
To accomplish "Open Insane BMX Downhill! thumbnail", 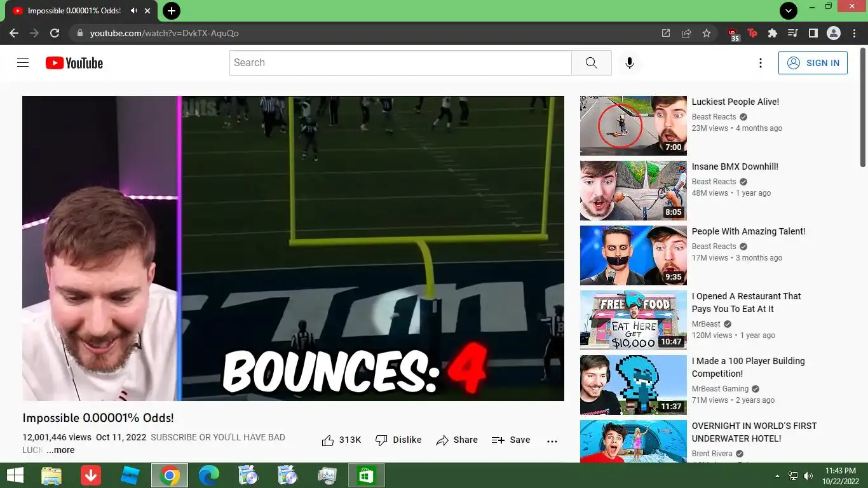I will click(634, 190).
